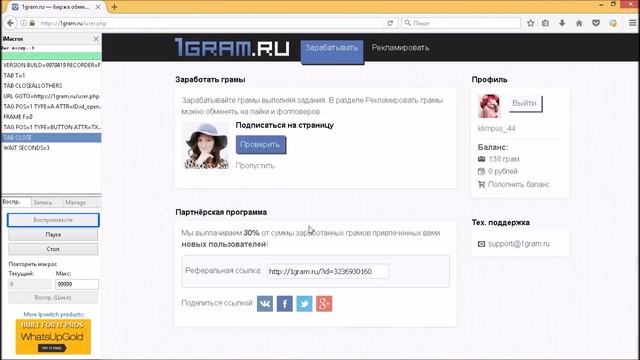Switch to the iMacros Manage tab
640x360 pixels.
point(76,202)
